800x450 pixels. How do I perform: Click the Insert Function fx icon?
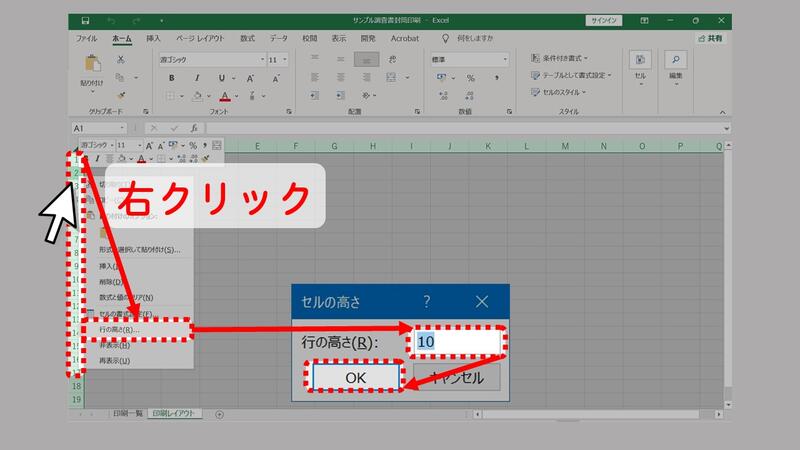(194, 128)
